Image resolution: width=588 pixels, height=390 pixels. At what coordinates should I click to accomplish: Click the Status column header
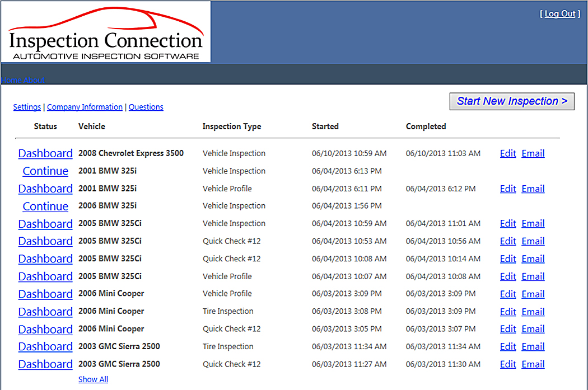click(x=45, y=126)
